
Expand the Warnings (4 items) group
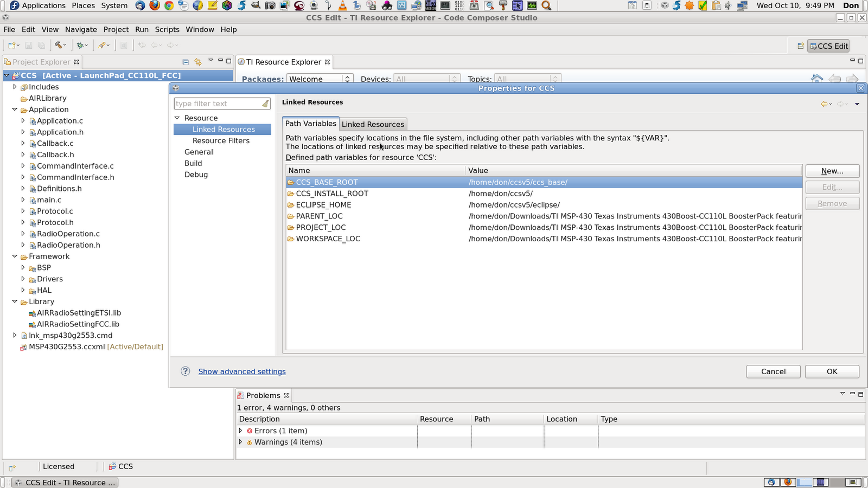click(x=240, y=442)
